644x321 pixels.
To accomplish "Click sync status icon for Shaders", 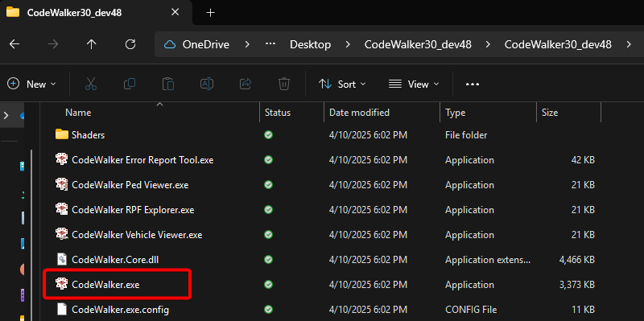I will pyautogui.click(x=269, y=134).
